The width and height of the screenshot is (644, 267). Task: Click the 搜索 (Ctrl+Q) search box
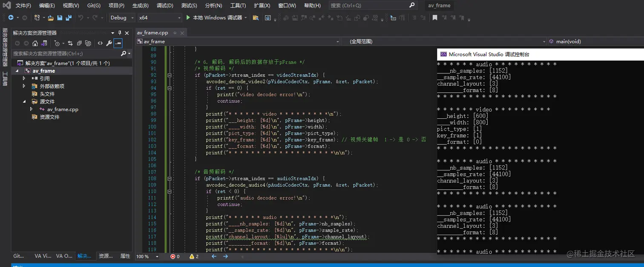(x=372, y=6)
